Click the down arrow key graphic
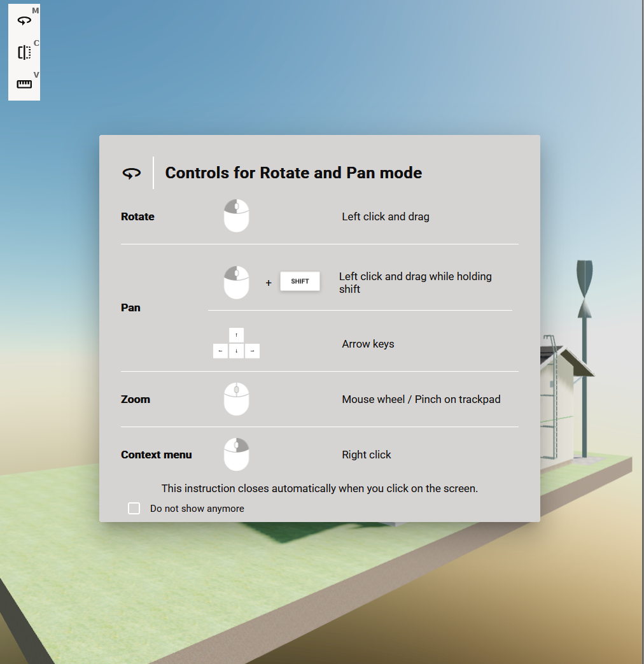Image resolution: width=644 pixels, height=664 pixels. pos(236,351)
